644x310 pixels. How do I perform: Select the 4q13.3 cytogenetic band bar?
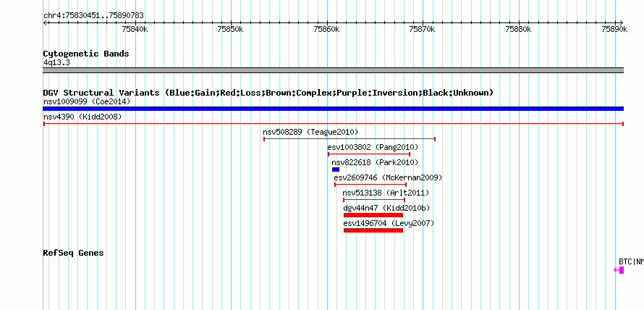tap(333, 70)
